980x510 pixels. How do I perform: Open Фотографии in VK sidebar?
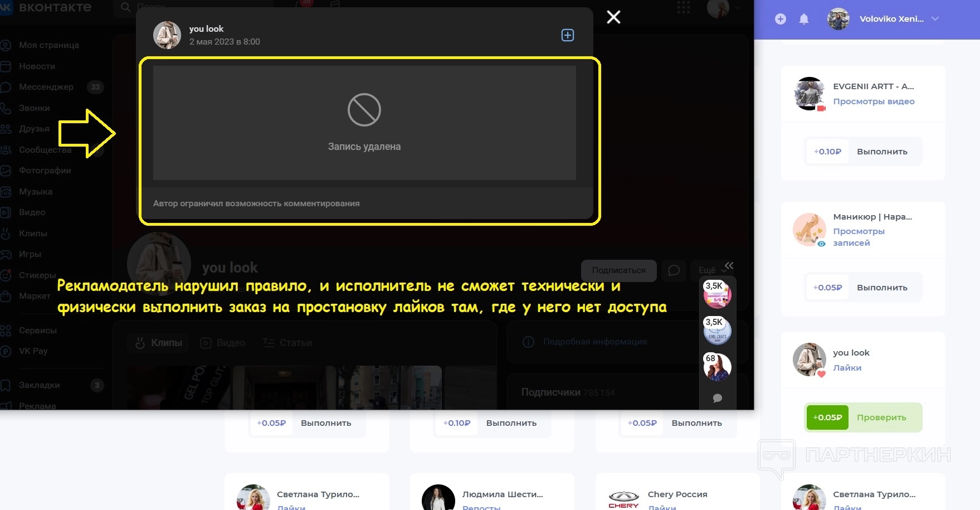pos(45,171)
